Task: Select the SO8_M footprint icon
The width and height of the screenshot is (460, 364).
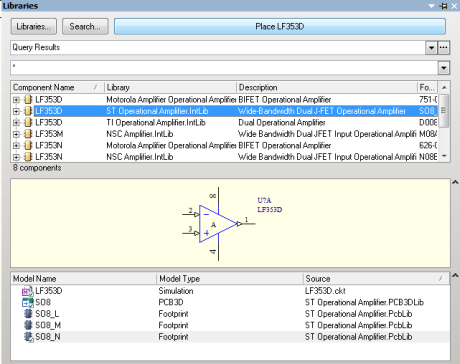Action: click(28, 325)
